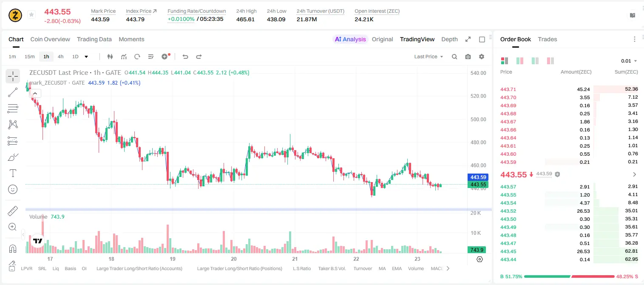Image resolution: width=644 pixels, height=285 pixels.
Task: Switch to the Trades tab
Action: (x=547, y=39)
